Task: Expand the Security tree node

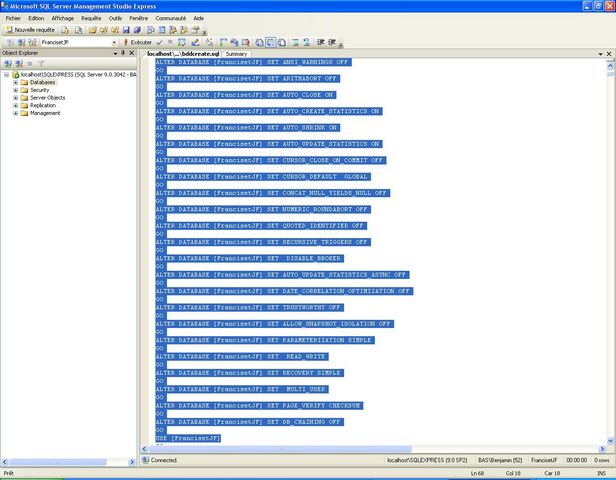Action: pyautogui.click(x=15, y=90)
